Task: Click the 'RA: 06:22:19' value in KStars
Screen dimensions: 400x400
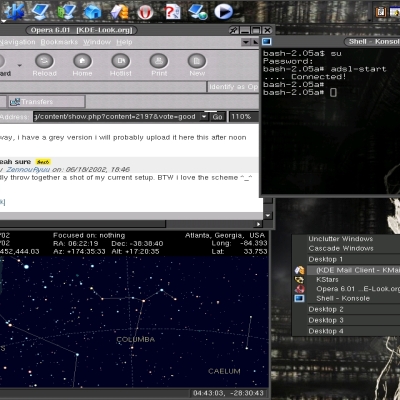Action: pos(76,243)
